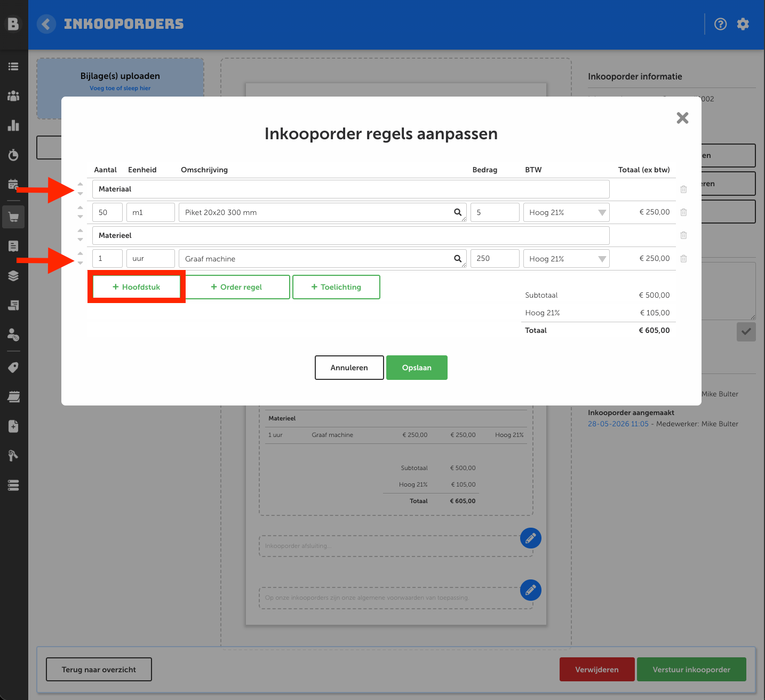Screen dimensions: 765x700
Task: Move the Graaf machine row up
Action: pyautogui.click(x=80, y=253)
